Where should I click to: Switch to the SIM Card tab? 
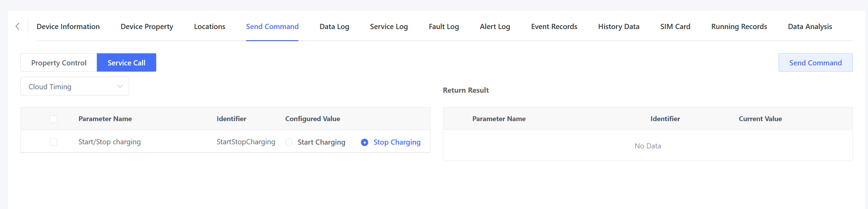pos(675,27)
